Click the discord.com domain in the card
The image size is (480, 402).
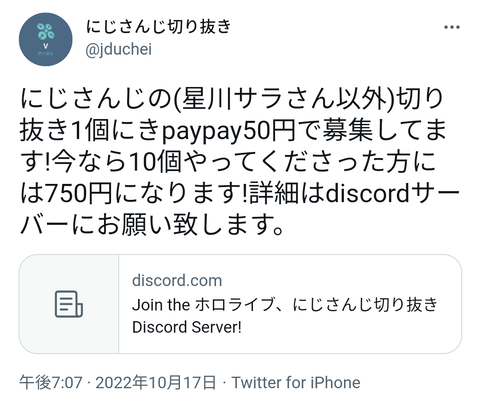tap(177, 280)
